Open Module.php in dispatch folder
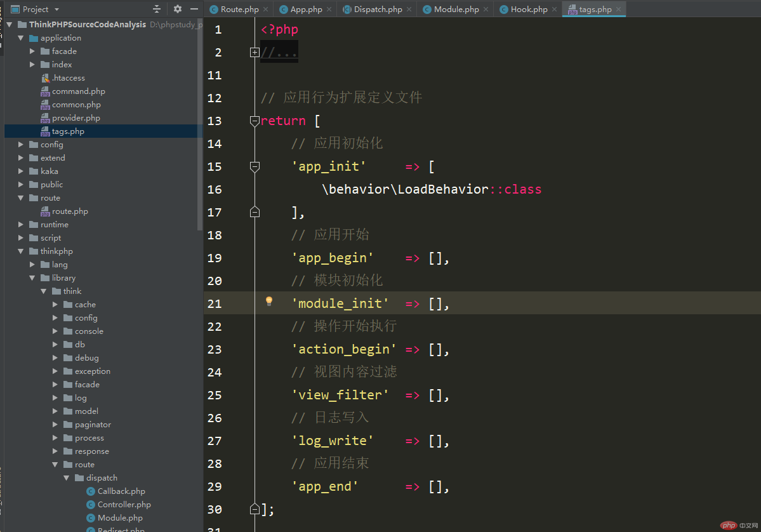Screen dimensions: 761x532 pyautogui.click(x=120, y=518)
